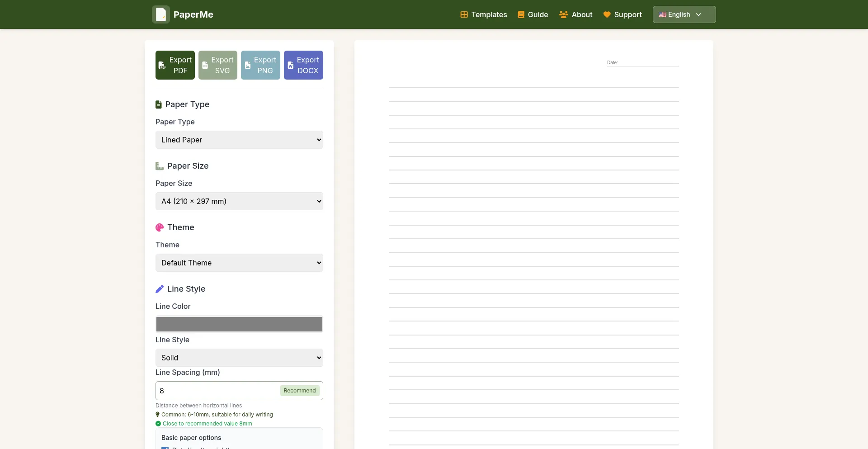Click the 'Basic paper options' heading

click(x=191, y=438)
